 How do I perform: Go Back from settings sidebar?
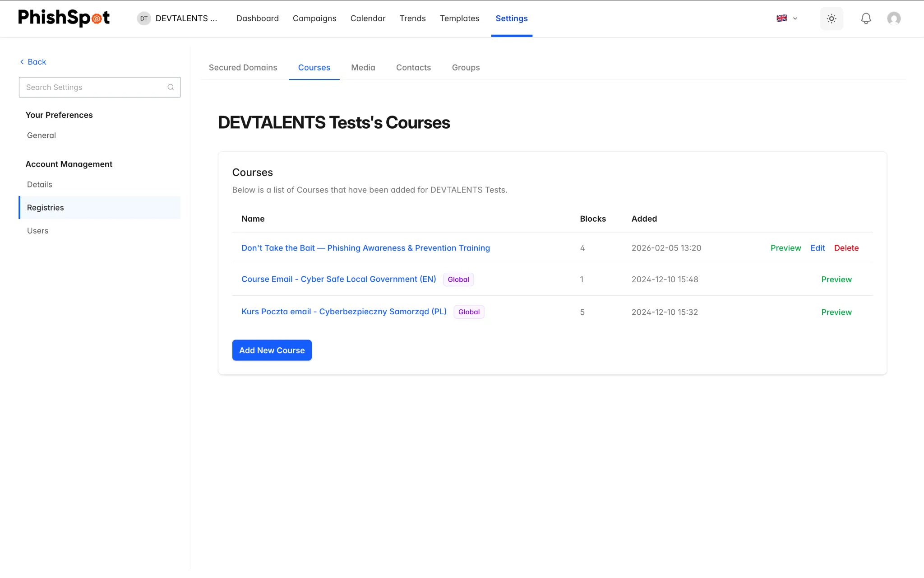33,62
